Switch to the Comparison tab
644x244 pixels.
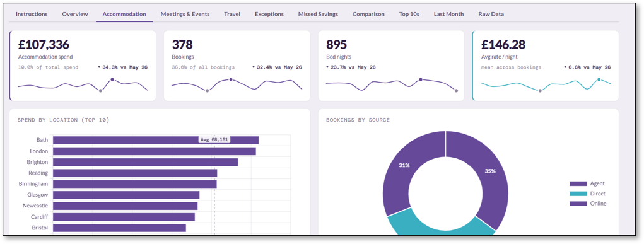pyautogui.click(x=368, y=14)
